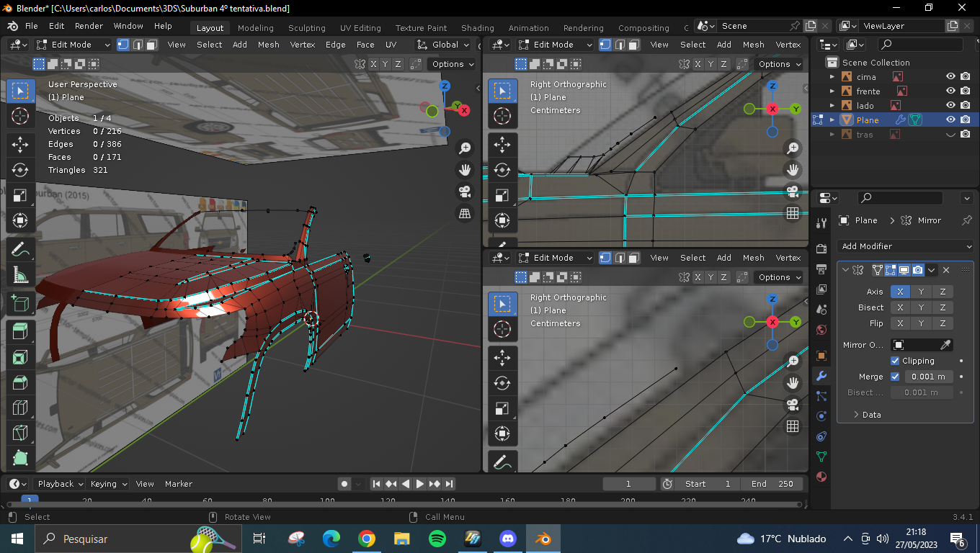The width and height of the screenshot is (980, 553).
Task: Enable Y axis in Mirror modifier
Action: pos(921,292)
